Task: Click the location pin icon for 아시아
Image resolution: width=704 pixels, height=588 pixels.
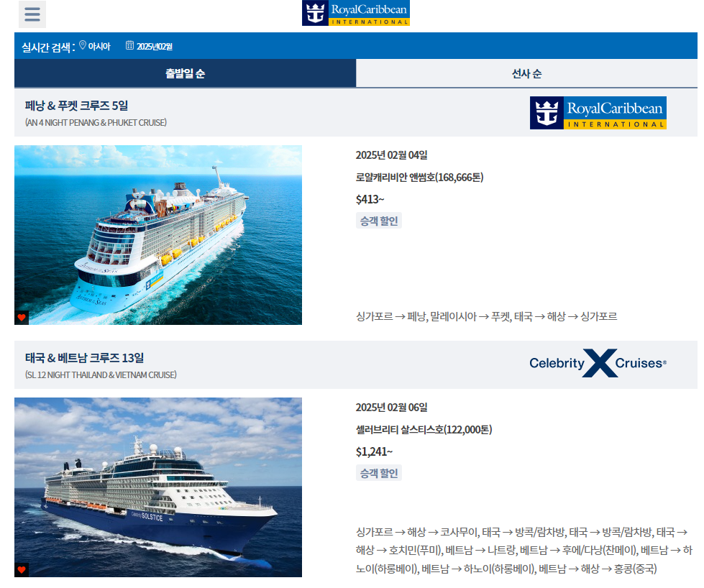Action: (83, 45)
